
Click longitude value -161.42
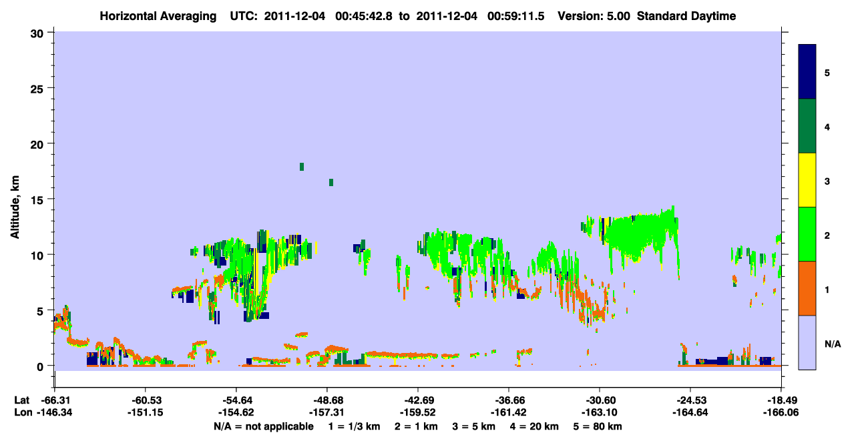tap(509, 412)
